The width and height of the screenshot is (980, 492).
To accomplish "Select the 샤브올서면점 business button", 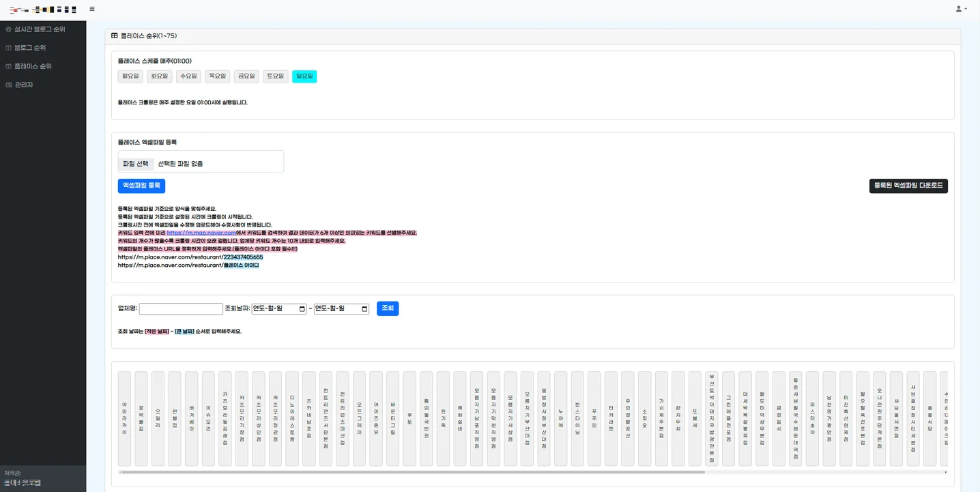I will coord(896,419).
